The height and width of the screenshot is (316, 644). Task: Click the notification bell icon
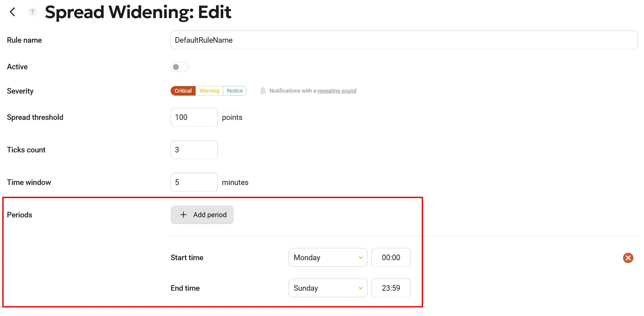click(263, 91)
